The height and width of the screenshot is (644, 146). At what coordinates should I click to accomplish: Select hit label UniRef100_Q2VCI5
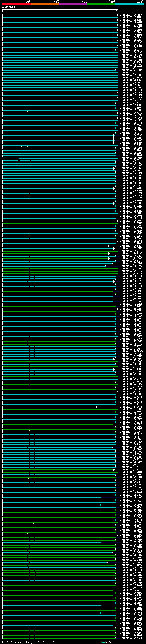coord(131,103)
